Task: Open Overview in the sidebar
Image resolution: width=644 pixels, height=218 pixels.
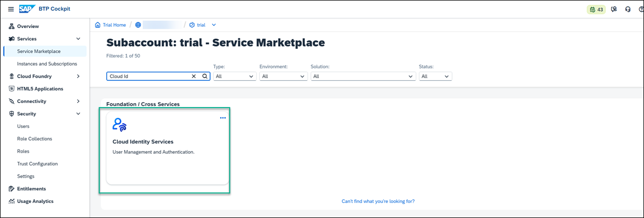Action: 28,26
